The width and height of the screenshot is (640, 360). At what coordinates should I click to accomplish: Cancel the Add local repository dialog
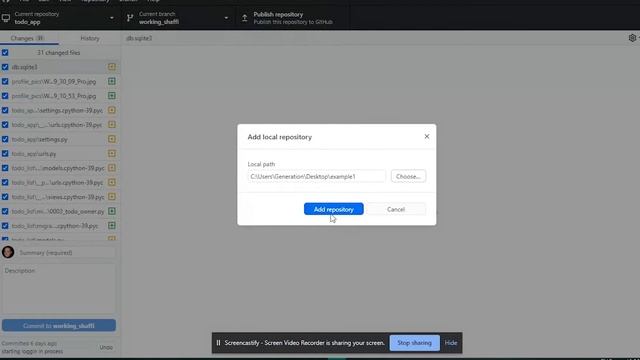tap(396, 209)
